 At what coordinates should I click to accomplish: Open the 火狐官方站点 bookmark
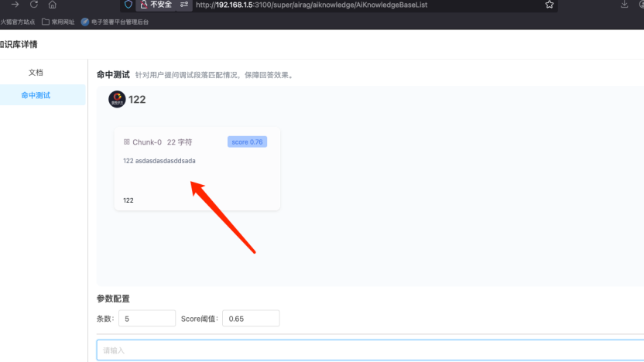point(19,22)
